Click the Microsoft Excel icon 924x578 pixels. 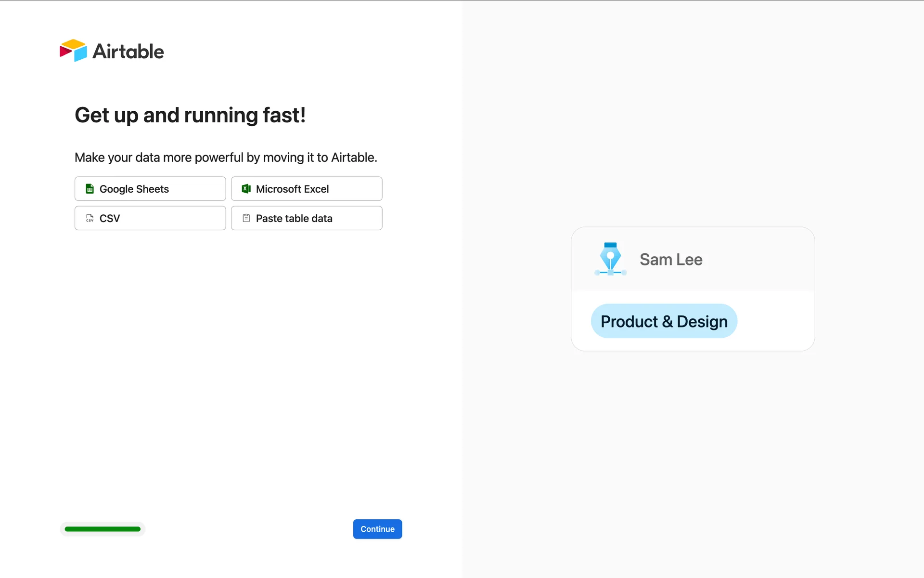[246, 189]
